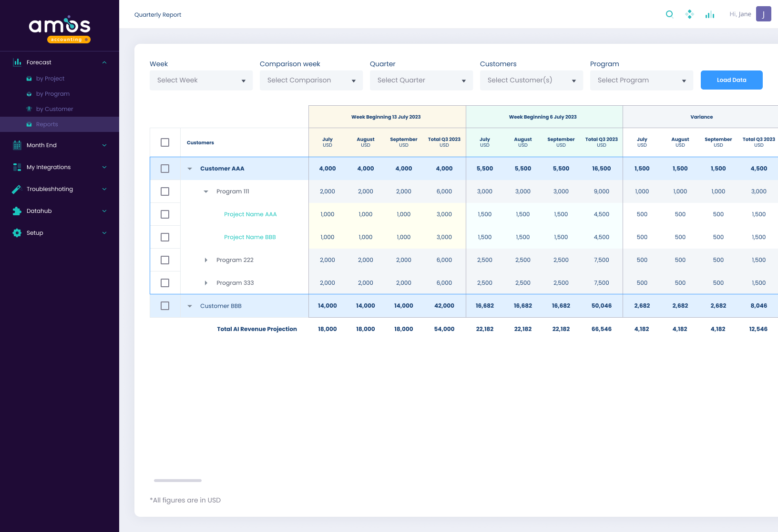Open the Select Week dropdown
Viewport: 778px width, 532px height.
click(x=201, y=80)
